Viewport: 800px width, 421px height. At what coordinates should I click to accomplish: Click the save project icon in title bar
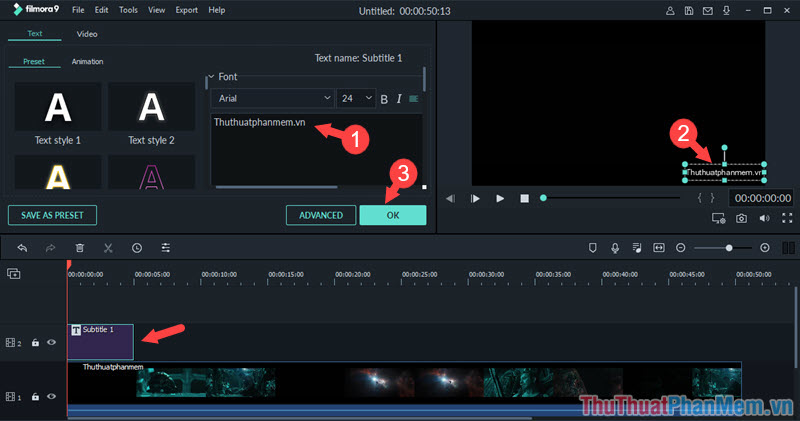(x=689, y=11)
